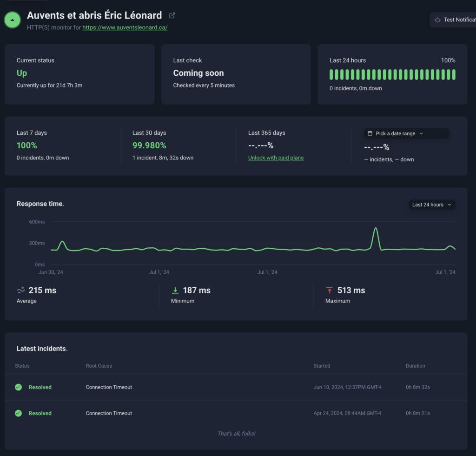Open the external link icon beside monitor title

(172, 15)
